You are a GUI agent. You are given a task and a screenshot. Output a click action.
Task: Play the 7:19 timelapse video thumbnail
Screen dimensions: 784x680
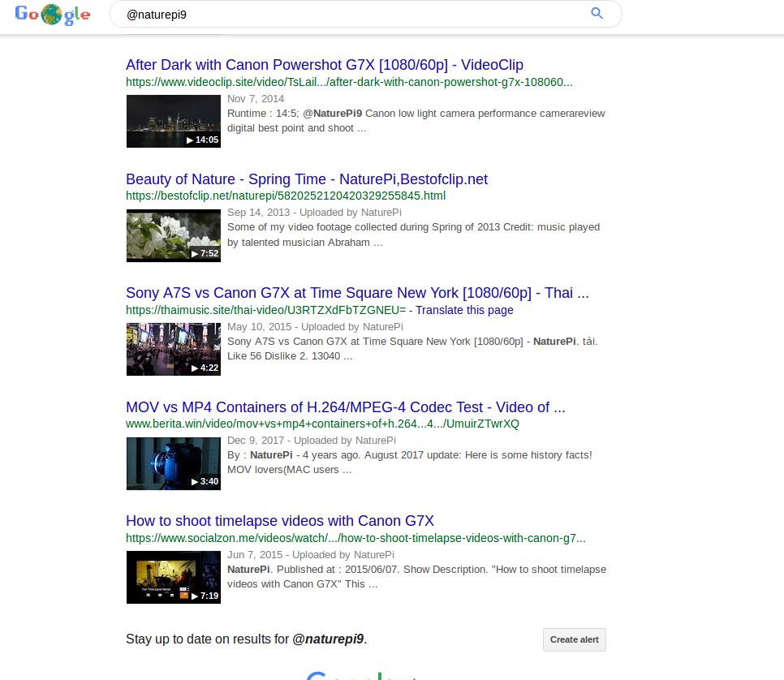click(x=174, y=577)
